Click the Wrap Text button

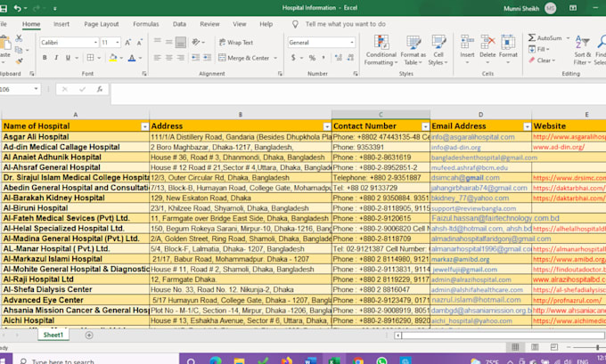(x=236, y=42)
